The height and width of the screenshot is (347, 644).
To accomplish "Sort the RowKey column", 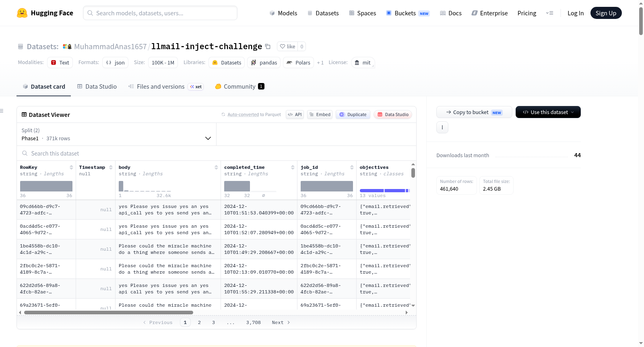I will (x=71, y=167).
